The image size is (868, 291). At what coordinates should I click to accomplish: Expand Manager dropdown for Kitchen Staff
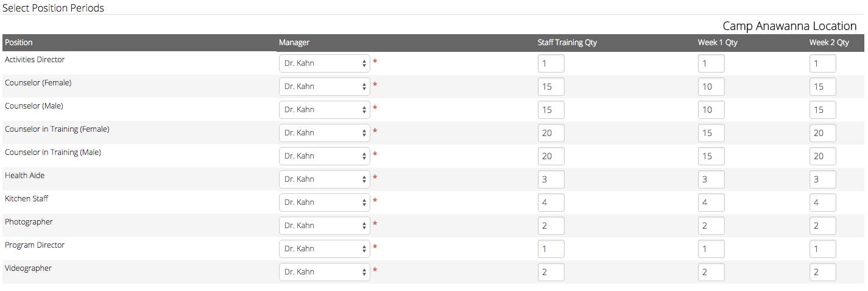[x=324, y=203]
